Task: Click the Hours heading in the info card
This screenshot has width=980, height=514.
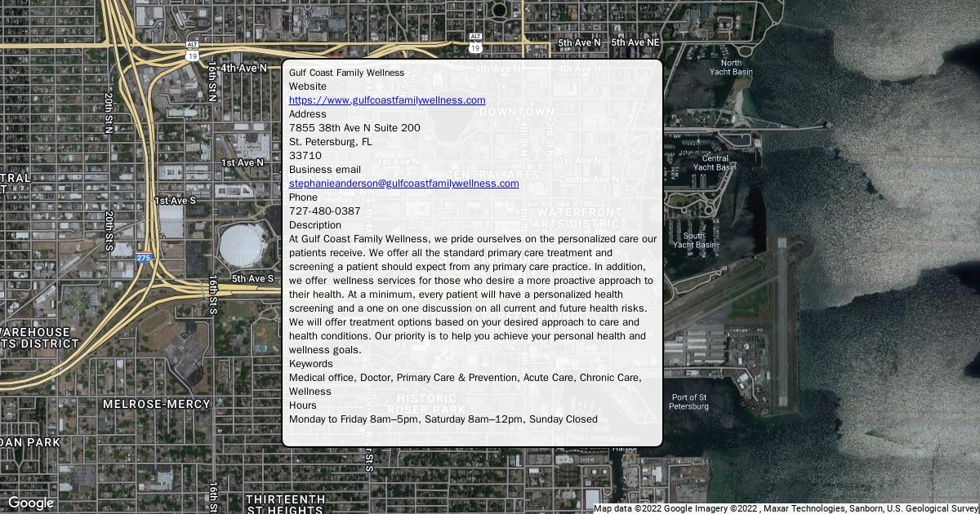Action: coord(303,405)
